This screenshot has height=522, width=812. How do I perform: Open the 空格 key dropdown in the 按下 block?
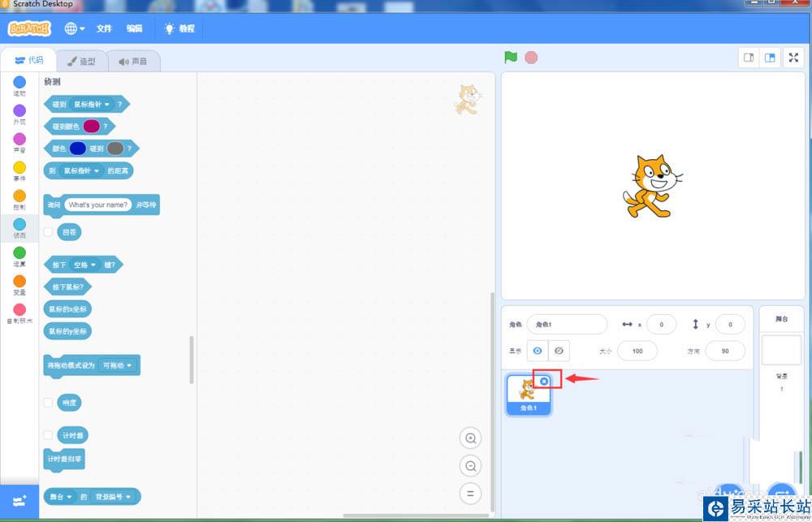[x=85, y=265]
